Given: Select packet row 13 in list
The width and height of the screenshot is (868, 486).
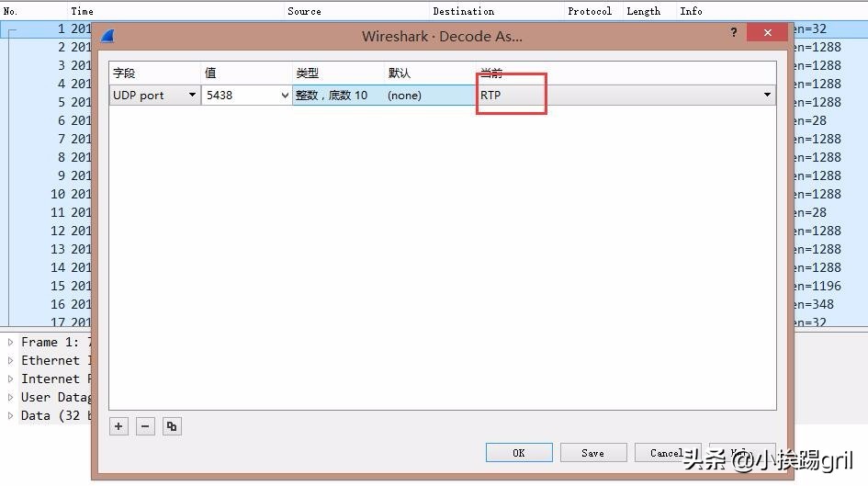Looking at the screenshot, I should [46, 249].
